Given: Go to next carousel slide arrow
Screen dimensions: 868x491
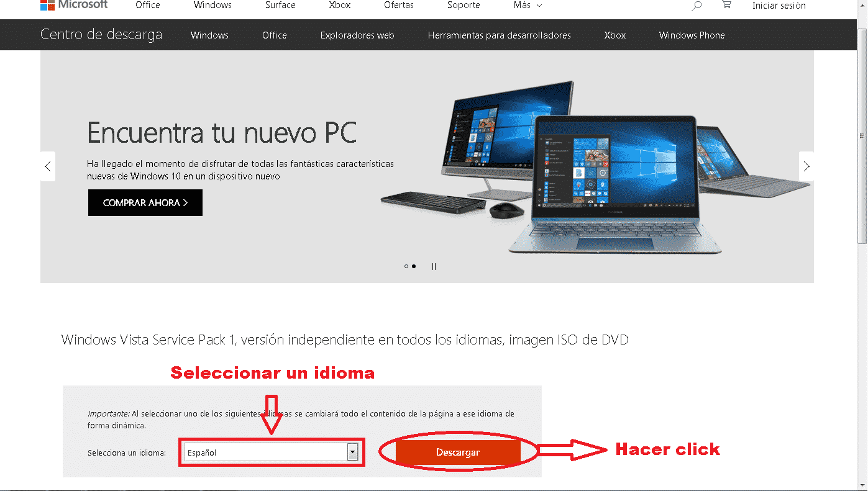Looking at the screenshot, I should (806, 166).
